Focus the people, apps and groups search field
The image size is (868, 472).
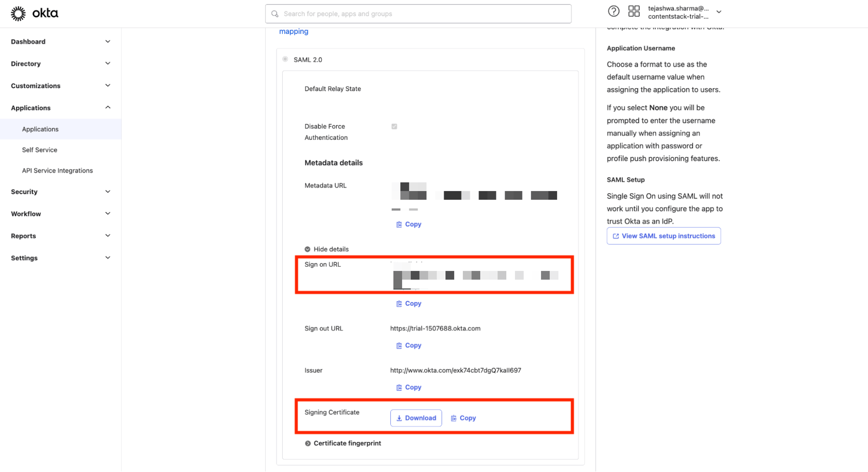click(418, 14)
